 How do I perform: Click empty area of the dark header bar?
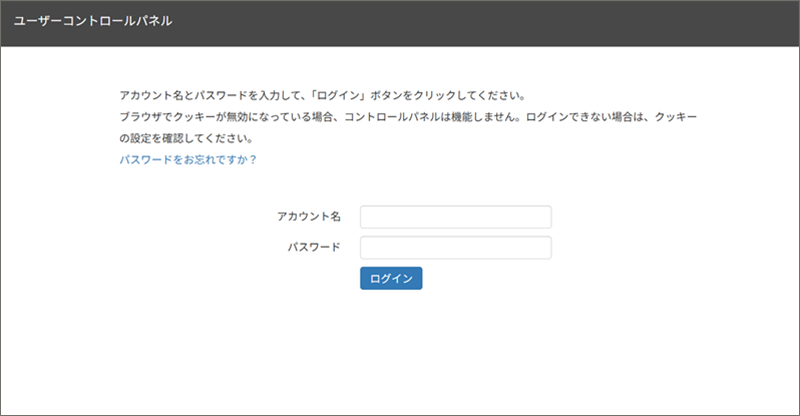(500, 22)
